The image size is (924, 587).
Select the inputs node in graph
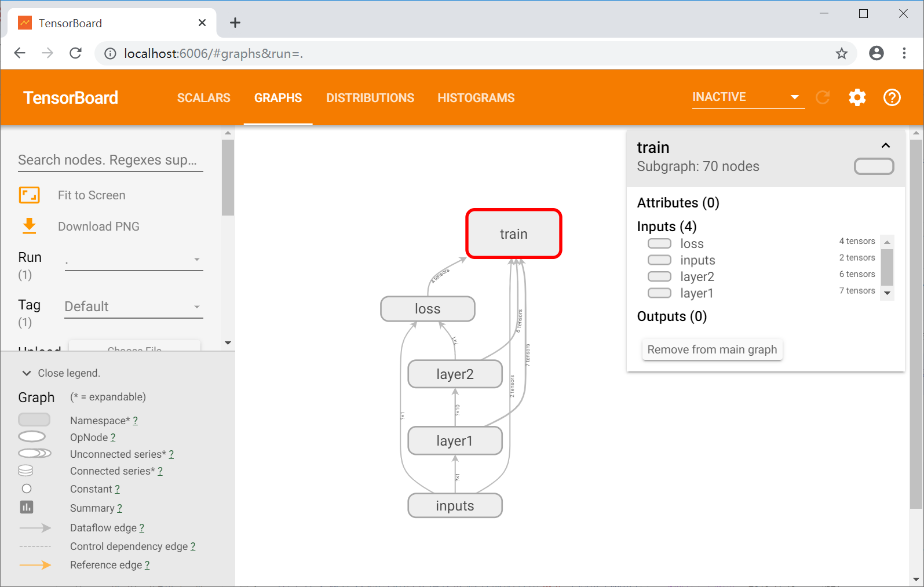click(x=455, y=506)
